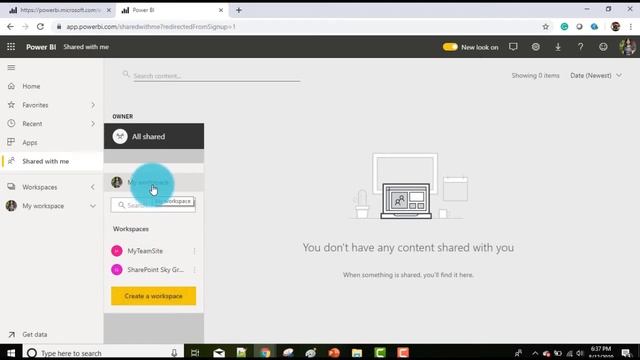Collapse the Workspaces flyout chevron
The width and height of the screenshot is (640, 360).
93,187
